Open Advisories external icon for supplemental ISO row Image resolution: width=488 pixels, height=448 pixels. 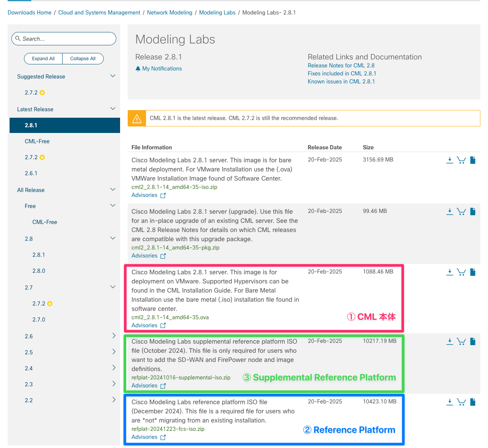163,386
